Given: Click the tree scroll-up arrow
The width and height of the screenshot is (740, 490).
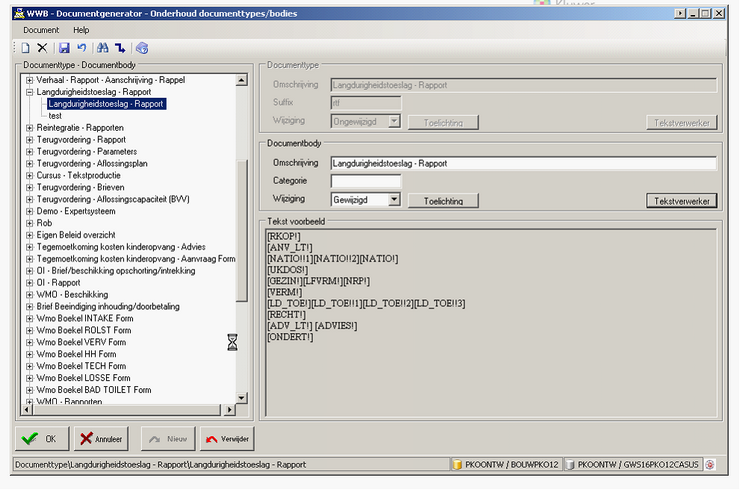Looking at the screenshot, I should point(242,80).
